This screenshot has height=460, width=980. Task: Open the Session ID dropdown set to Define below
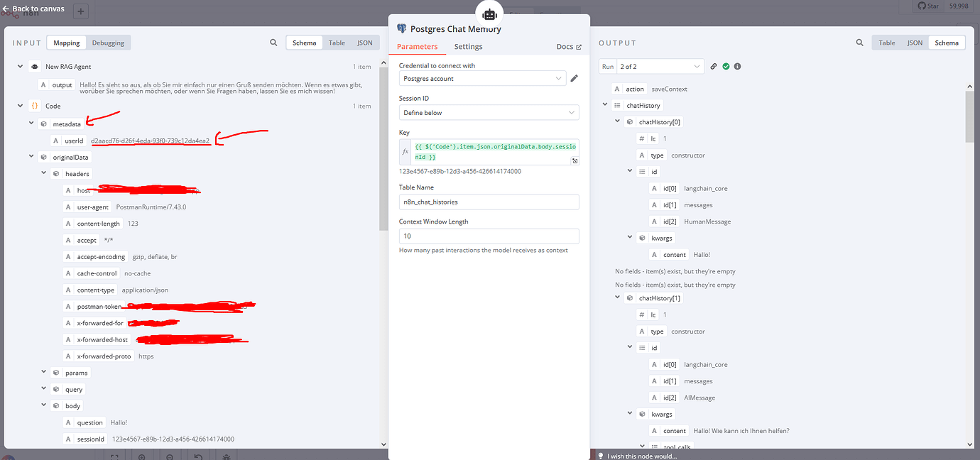click(x=489, y=112)
